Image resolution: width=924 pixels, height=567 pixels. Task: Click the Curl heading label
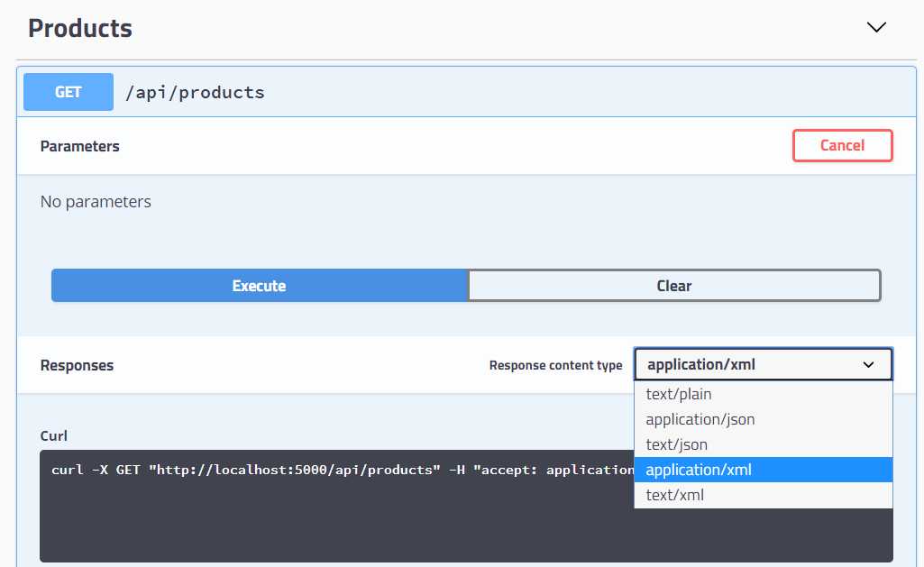point(53,435)
